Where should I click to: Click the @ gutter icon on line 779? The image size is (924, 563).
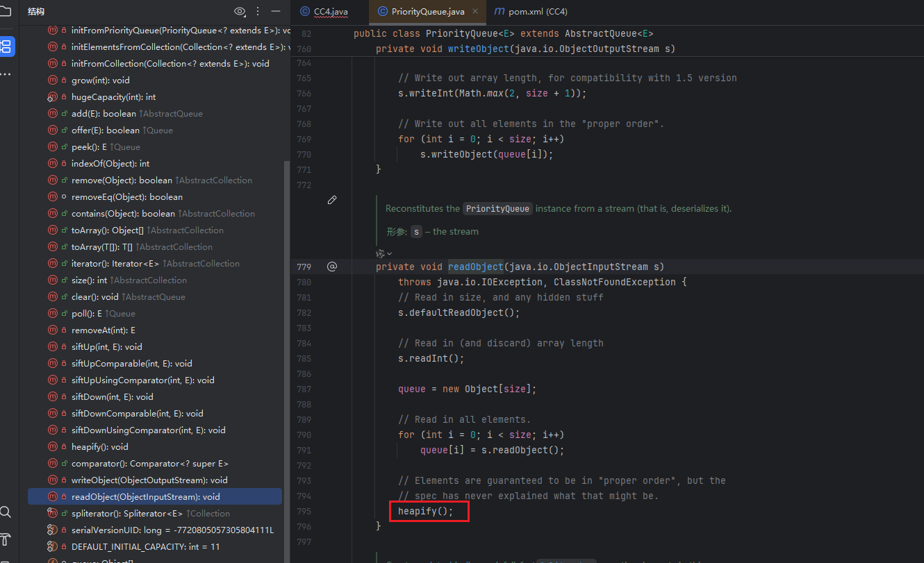point(332,267)
